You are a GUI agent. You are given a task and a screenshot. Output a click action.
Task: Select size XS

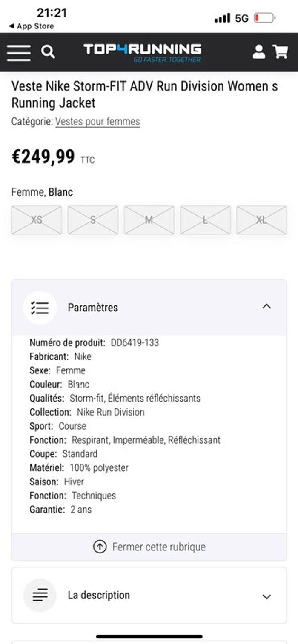click(x=37, y=220)
